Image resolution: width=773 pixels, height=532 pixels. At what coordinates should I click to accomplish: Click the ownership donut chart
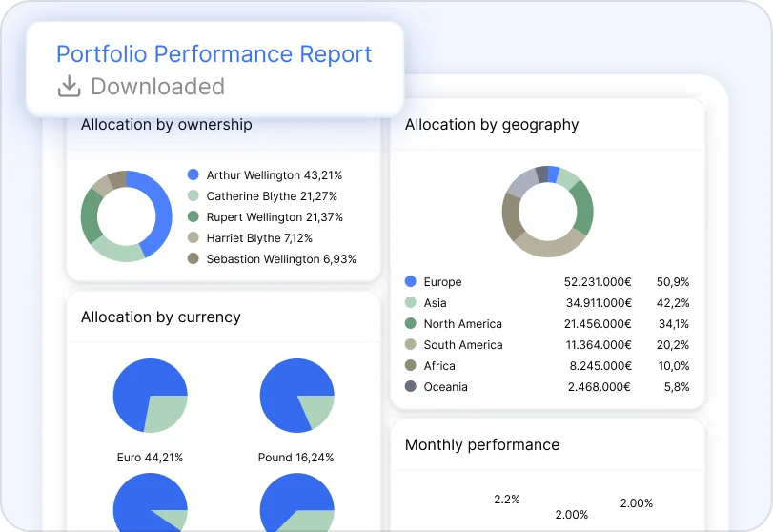[126, 216]
